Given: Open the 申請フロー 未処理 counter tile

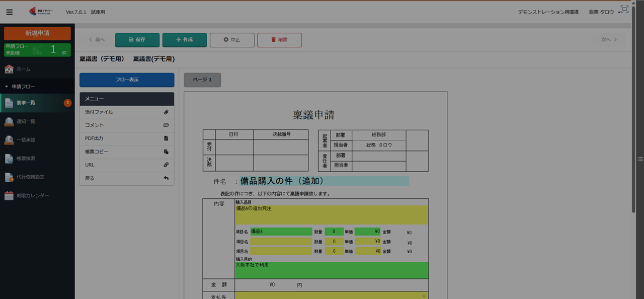Looking at the screenshot, I should coord(37,49).
